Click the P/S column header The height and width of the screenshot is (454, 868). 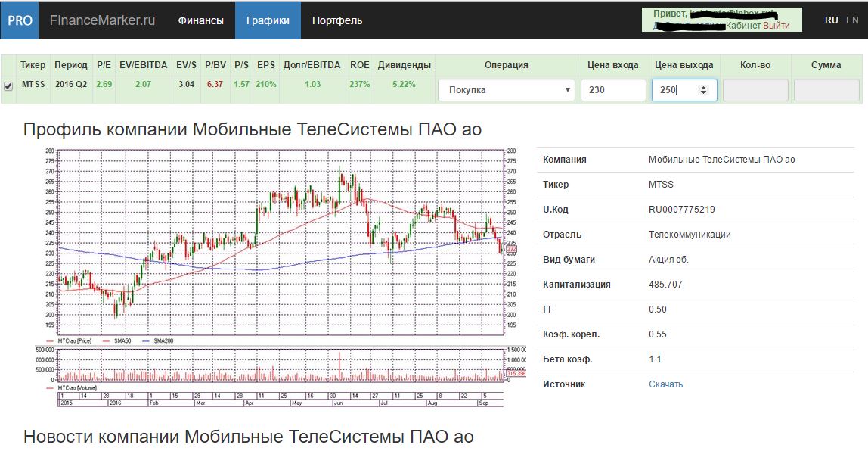tap(241, 65)
